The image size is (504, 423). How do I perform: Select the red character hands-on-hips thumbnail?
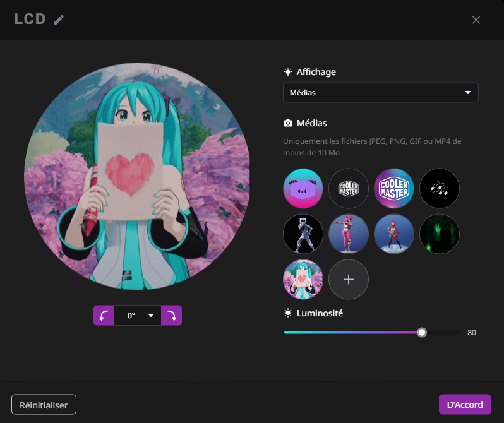pyautogui.click(x=394, y=234)
